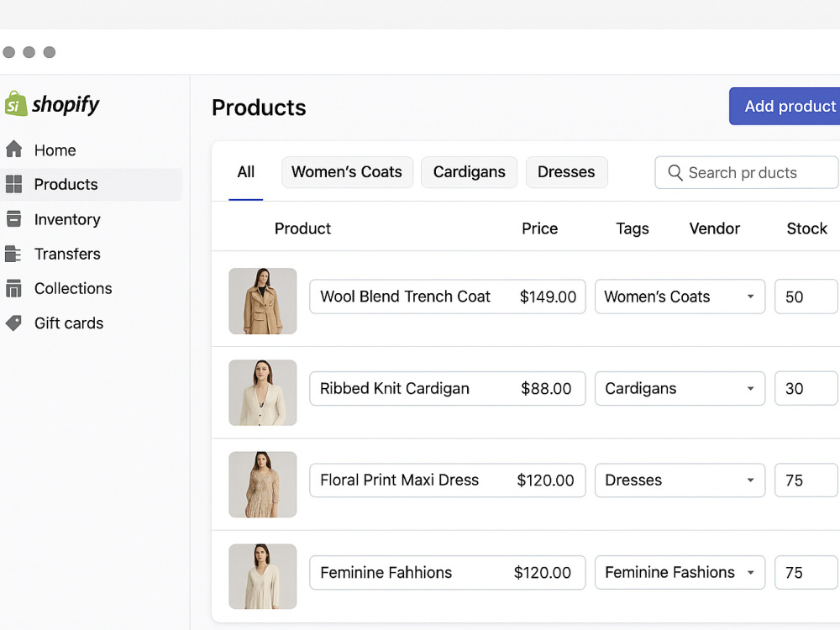Screen dimensions: 840x630
Task: Click the Wool Blend Trench Coat thumbnail
Action: pyautogui.click(x=262, y=301)
